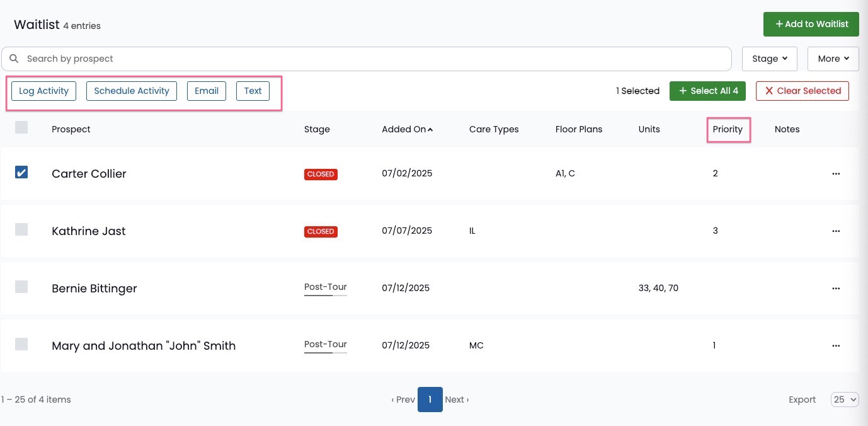Click the red CLOSED badge for Kathrine Jast

[321, 231]
